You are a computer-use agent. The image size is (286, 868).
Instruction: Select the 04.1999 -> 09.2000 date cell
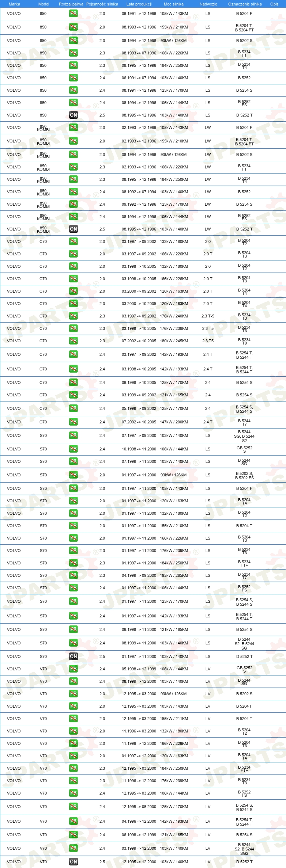139,575
